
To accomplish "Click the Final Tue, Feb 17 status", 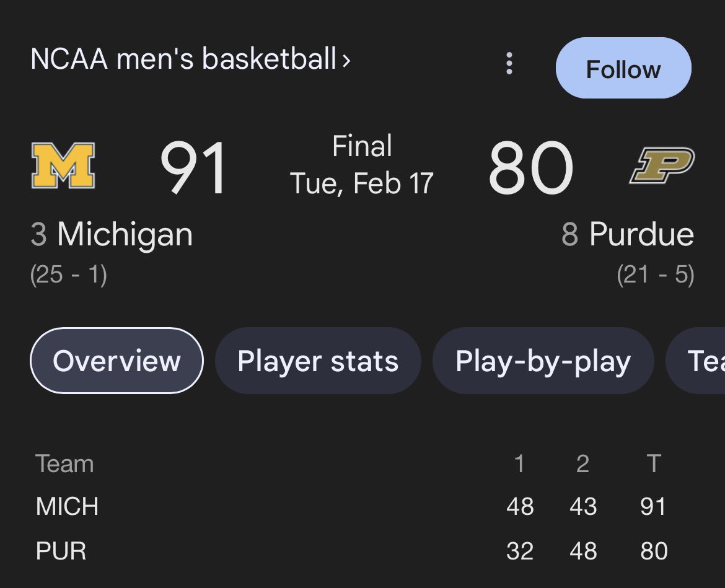I will coord(362,165).
